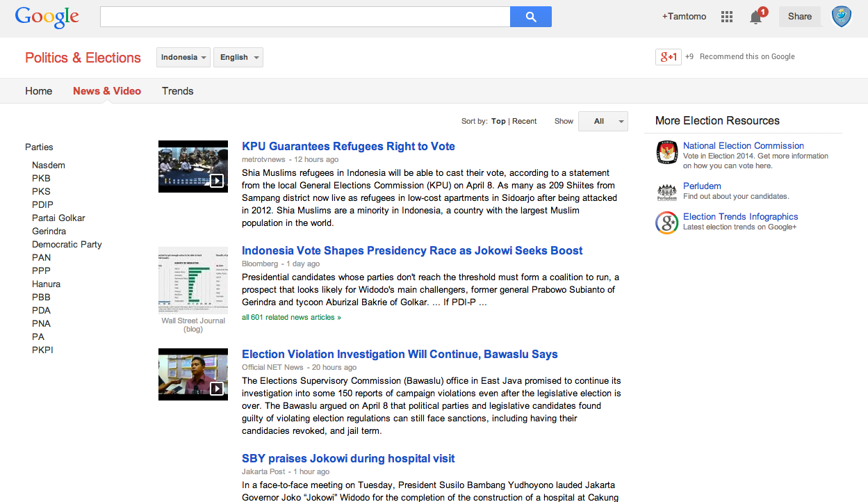
Task: Filter by the PAN party
Action: click(41, 258)
